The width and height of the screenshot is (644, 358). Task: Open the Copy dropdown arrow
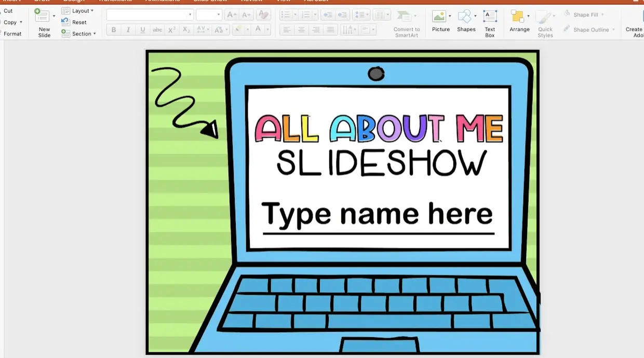click(x=21, y=22)
